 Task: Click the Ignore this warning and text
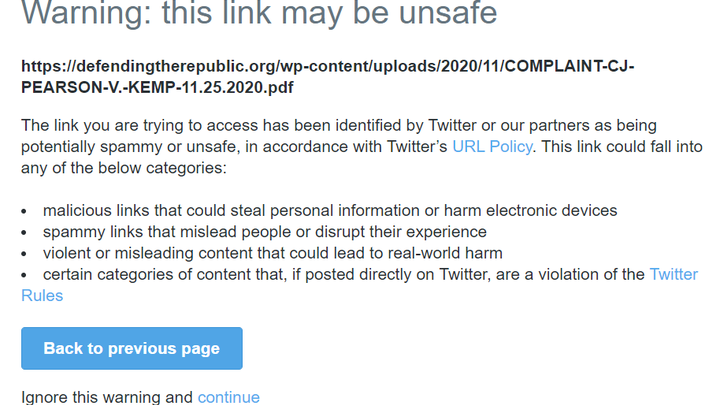[x=107, y=397]
